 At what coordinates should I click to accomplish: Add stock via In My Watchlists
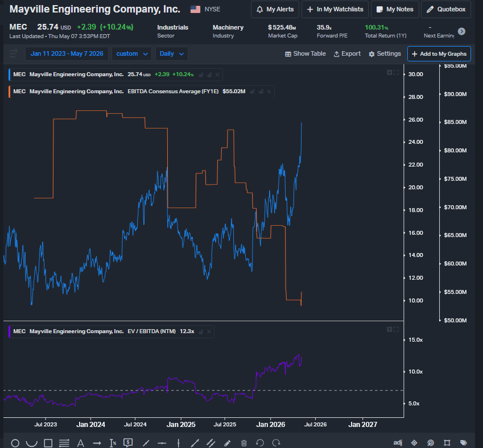(x=335, y=9)
